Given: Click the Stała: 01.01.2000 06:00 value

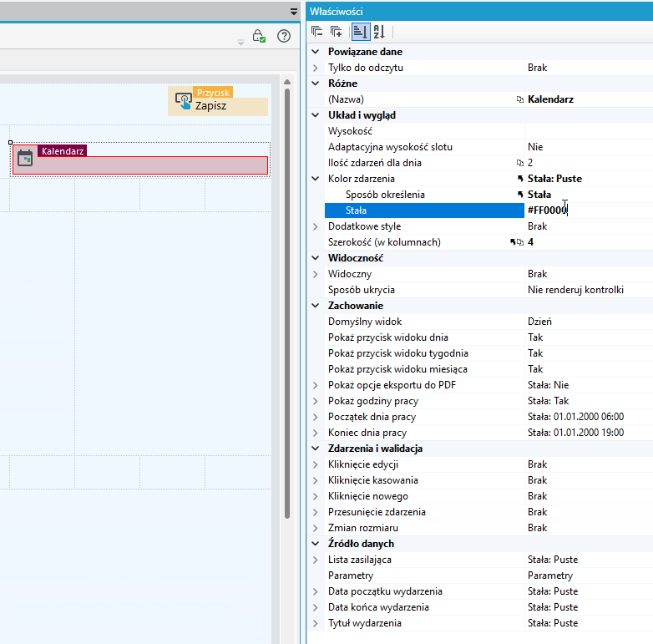Looking at the screenshot, I should (575, 417).
